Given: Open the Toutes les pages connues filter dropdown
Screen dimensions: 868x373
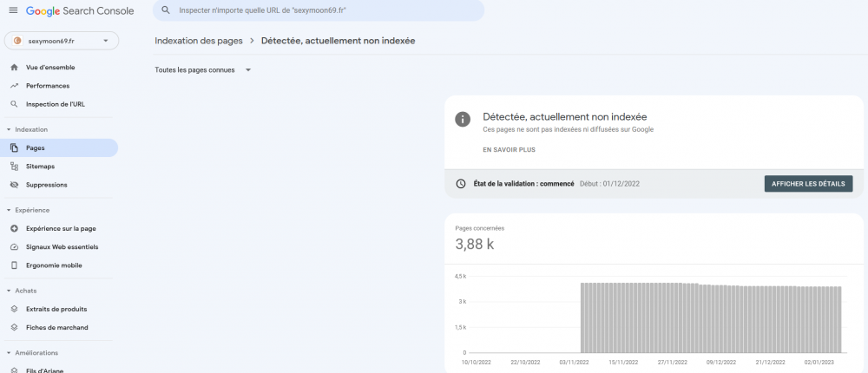Looking at the screenshot, I should pyautogui.click(x=203, y=70).
